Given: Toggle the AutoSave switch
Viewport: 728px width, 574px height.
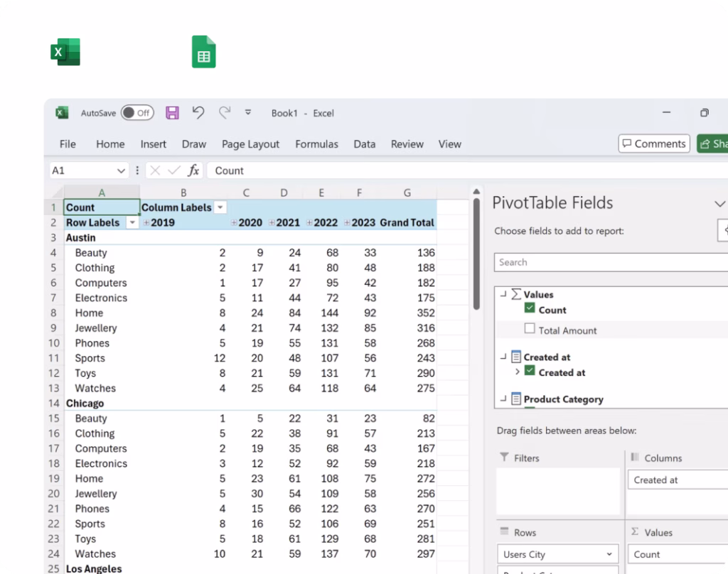Looking at the screenshot, I should 137,112.
